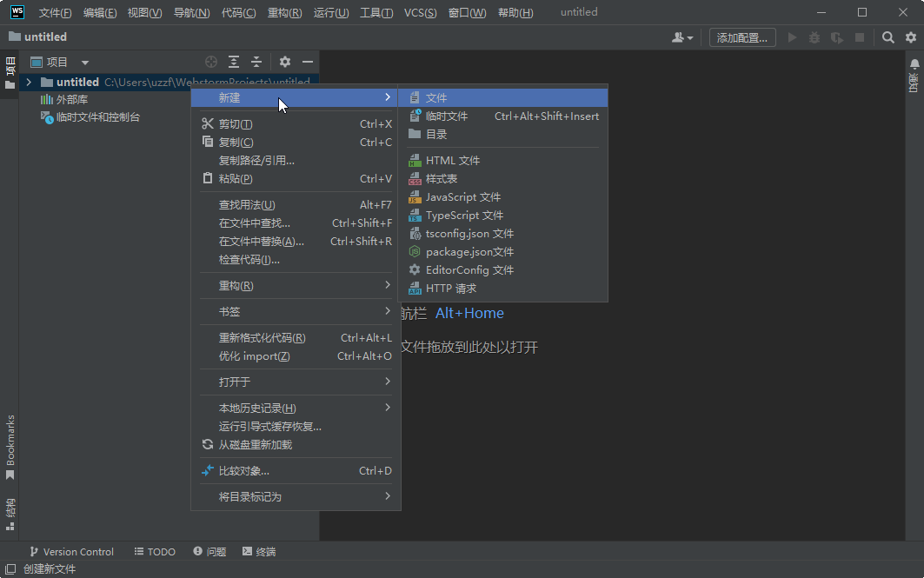The image size is (924, 578).
Task: Click the copy icon next to 复制
Action: coord(208,142)
